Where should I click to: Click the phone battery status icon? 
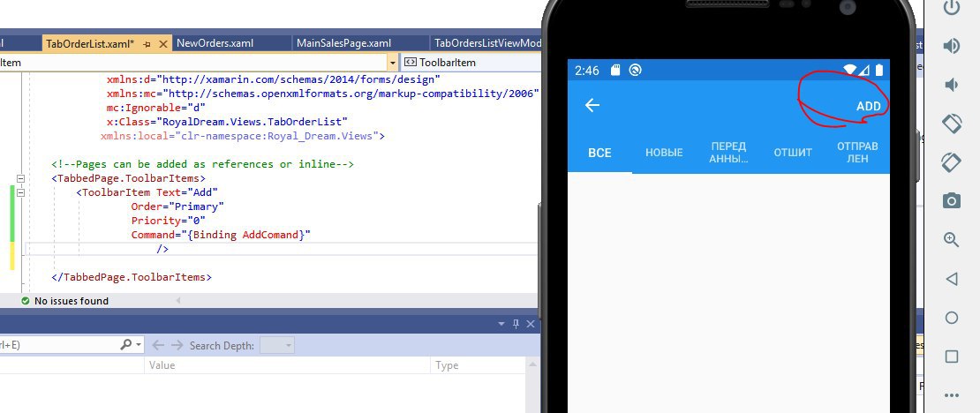[x=880, y=70]
